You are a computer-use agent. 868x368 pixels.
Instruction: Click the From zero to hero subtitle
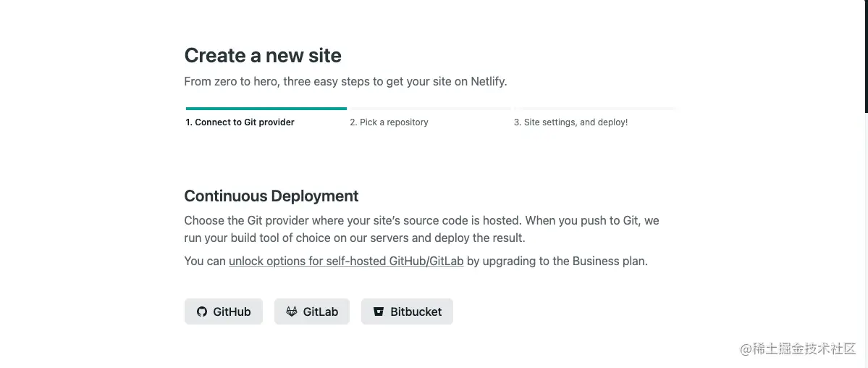point(345,81)
